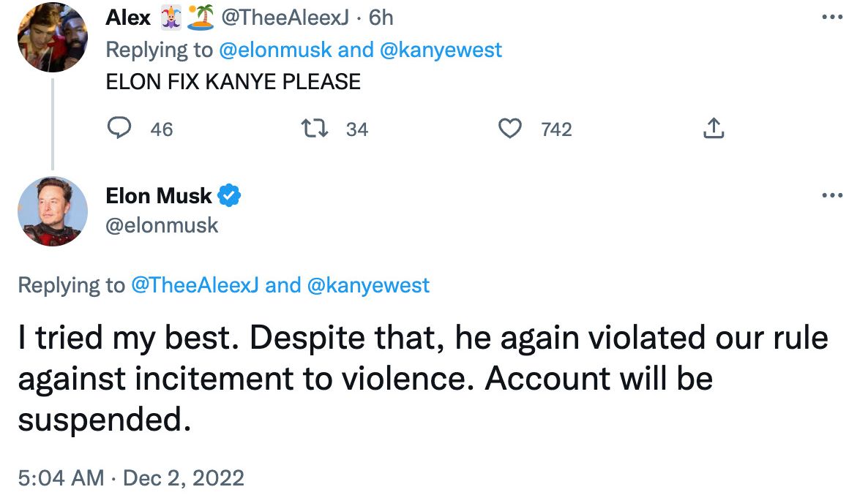Screen dimensions: 868x495
Task: Click the blue verified badge beside Elon Musk
Action: click(x=231, y=196)
